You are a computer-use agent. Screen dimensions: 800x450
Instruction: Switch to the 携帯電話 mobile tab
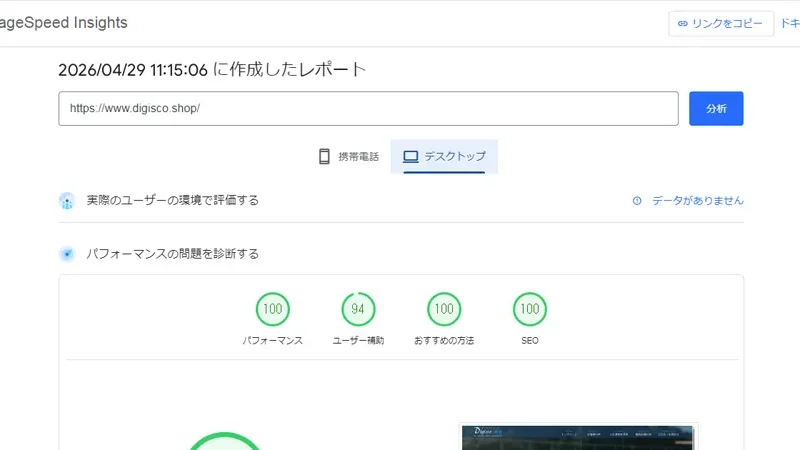click(x=349, y=157)
